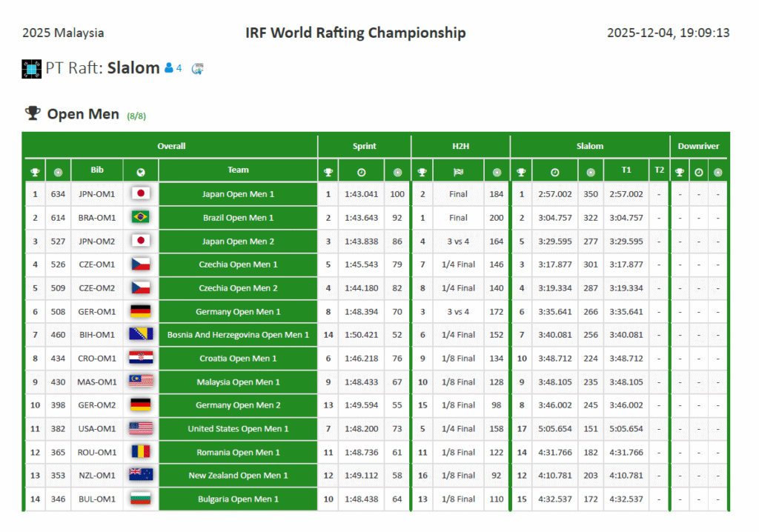Open Japan Open Men 1 team link
The width and height of the screenshot is (759, 532).
coord(238,194)
